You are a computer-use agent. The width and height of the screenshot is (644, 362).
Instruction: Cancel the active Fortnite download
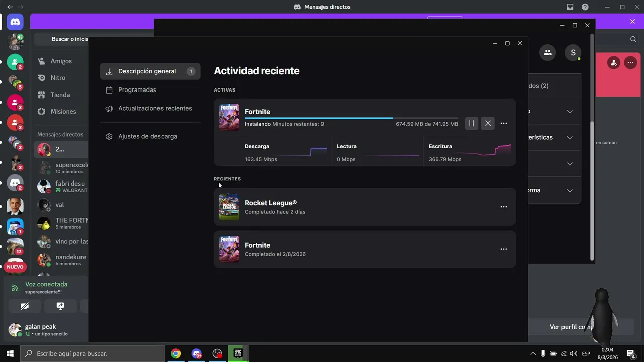coord(488,123)
